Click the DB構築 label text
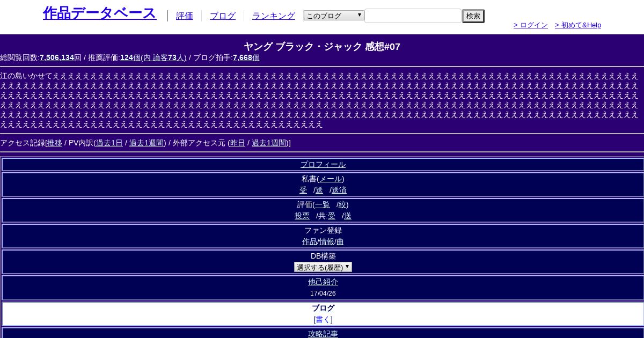Screen dimensions: 644x338 click(323, 256)
